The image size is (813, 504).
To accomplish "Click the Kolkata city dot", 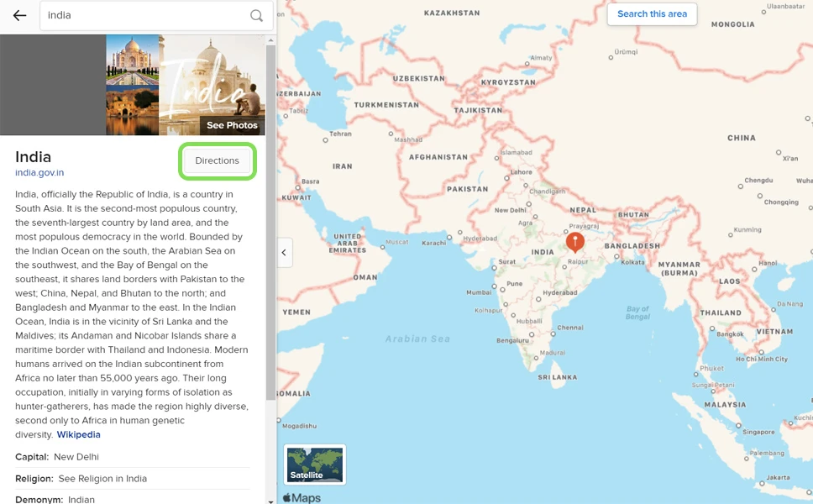I will [616, 256].
